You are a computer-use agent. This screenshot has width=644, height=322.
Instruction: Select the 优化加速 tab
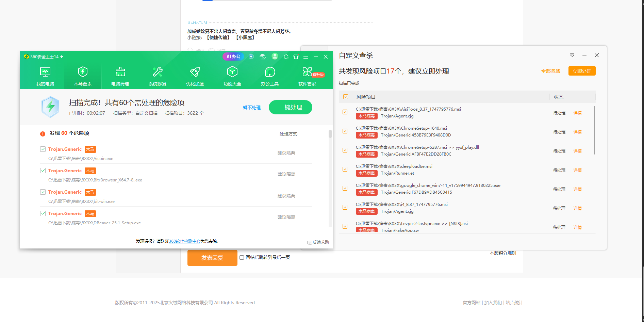[x=195, y=76]
